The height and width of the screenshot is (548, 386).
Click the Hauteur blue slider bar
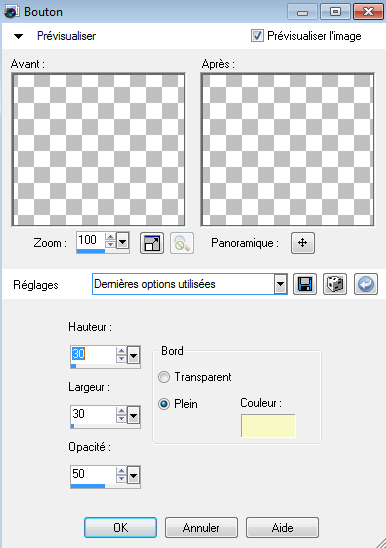(73, 366)
